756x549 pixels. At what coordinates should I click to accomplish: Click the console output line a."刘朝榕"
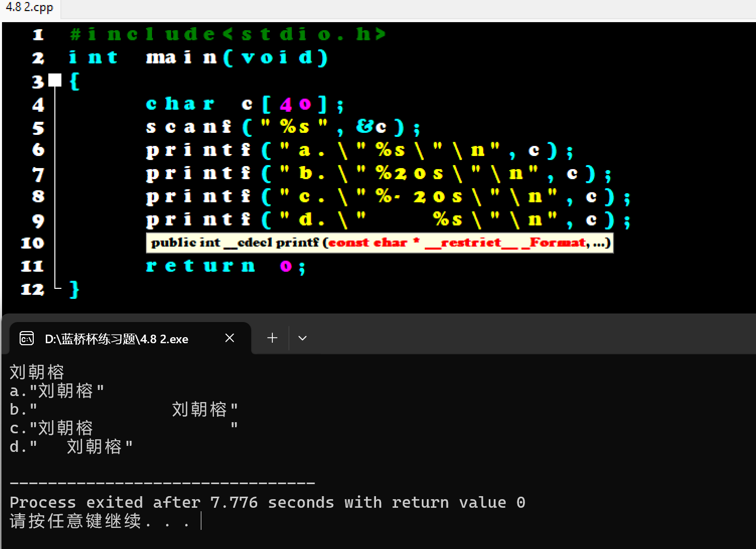(x=57, y=390)
